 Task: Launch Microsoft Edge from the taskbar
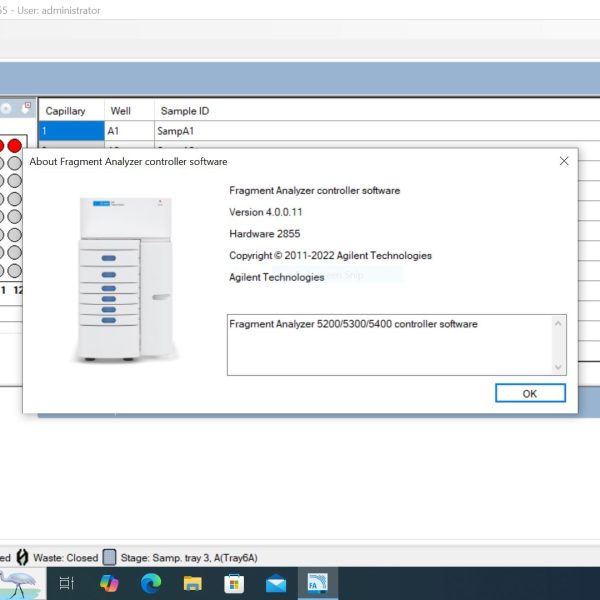point(151,583)
